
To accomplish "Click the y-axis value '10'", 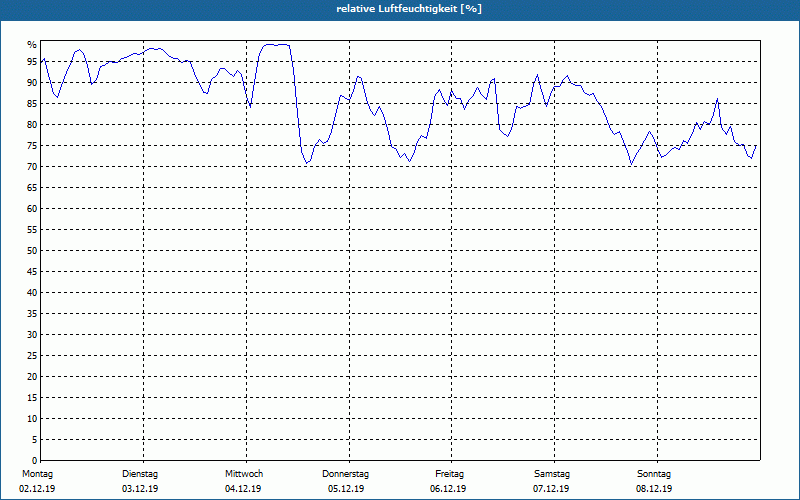I will [x=32, y=419].
